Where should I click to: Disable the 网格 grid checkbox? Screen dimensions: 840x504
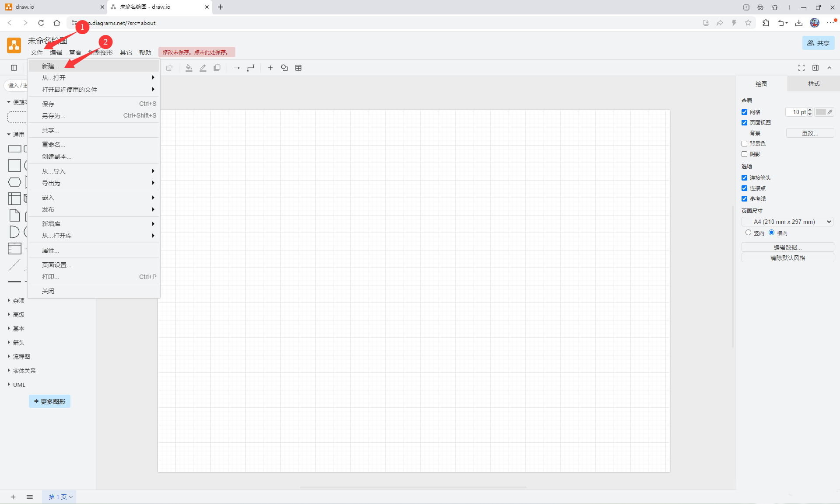[745, 112]
